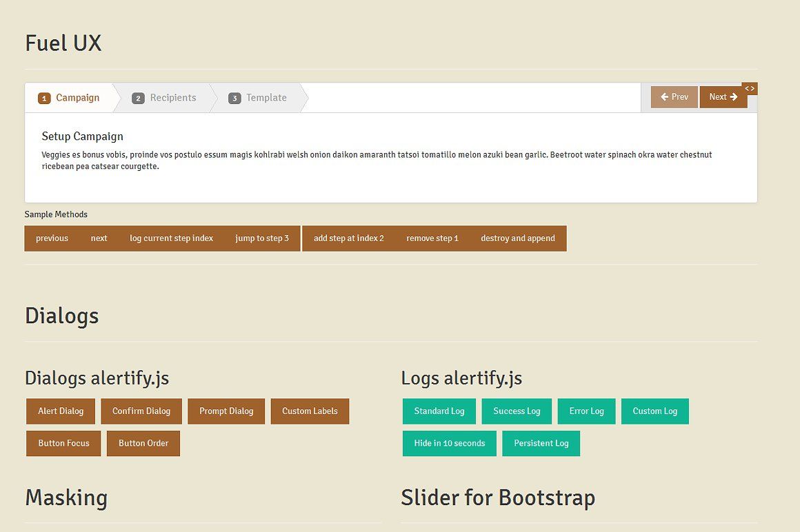Show the Prompt Dialog
This screenshot has width=800, height=532.
point(226,411)
